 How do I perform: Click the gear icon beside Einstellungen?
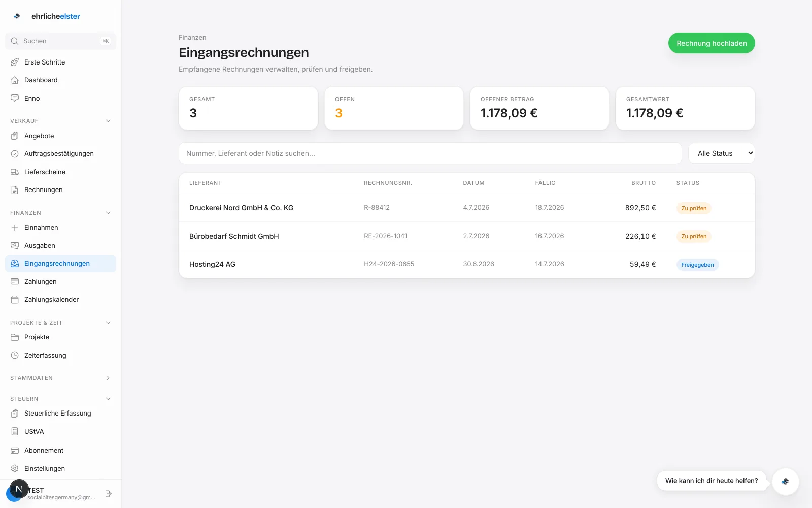point(15,469)
